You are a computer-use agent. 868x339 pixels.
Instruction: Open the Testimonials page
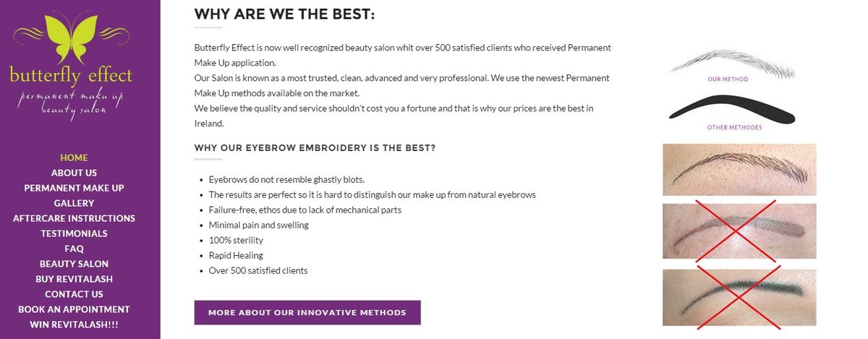pos(74,233)
